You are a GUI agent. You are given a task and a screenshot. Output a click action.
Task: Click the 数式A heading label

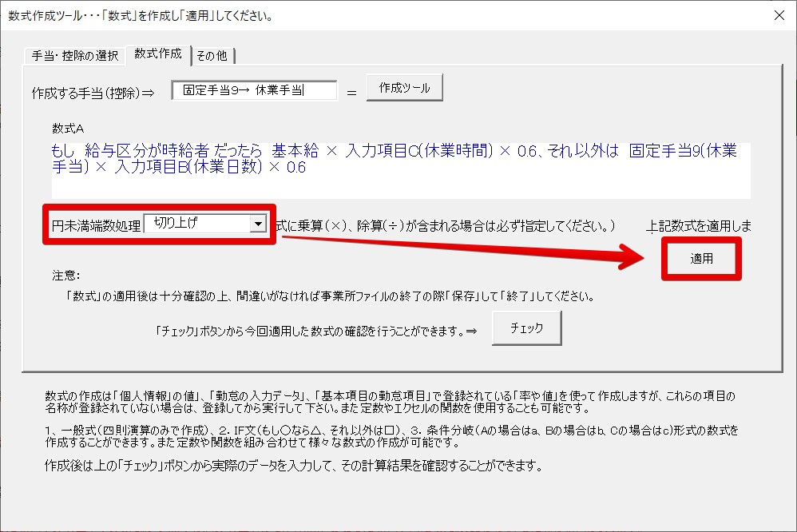tap(68, 128)
